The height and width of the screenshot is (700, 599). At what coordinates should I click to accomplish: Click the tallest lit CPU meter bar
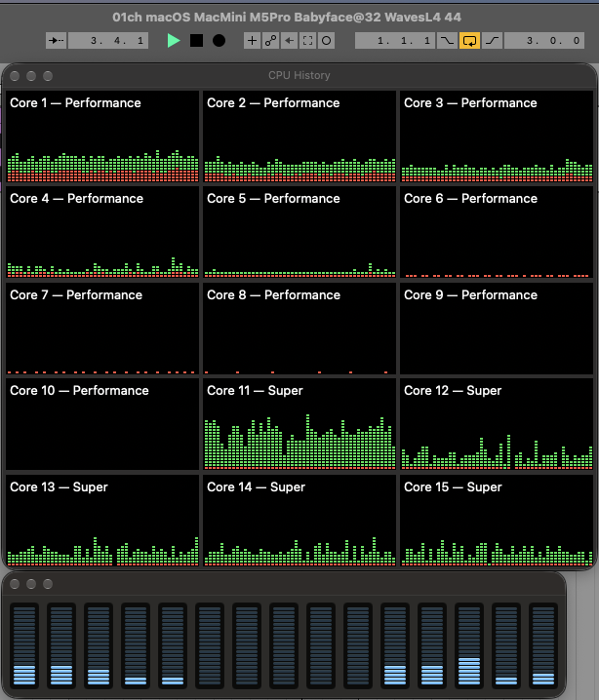[x=469, y=645]
